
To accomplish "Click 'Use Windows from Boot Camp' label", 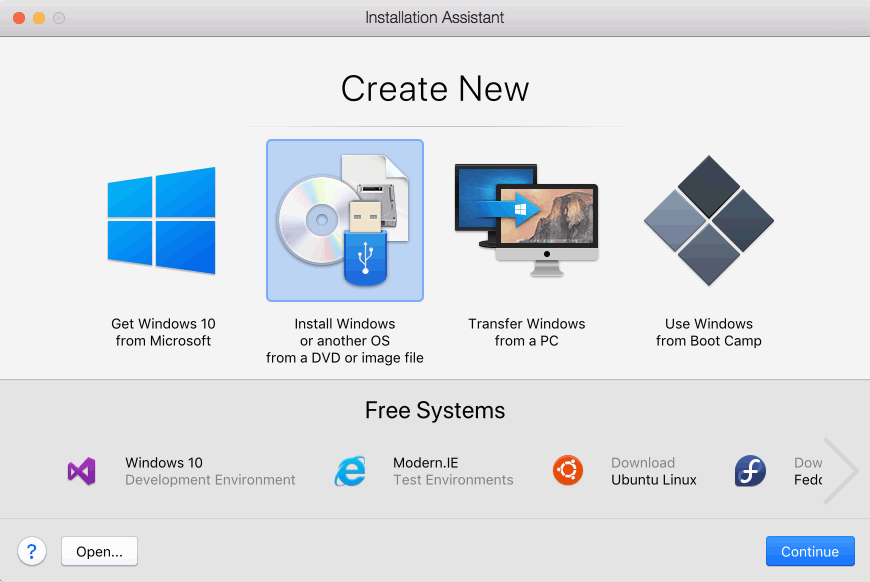I will pos(709,332).
